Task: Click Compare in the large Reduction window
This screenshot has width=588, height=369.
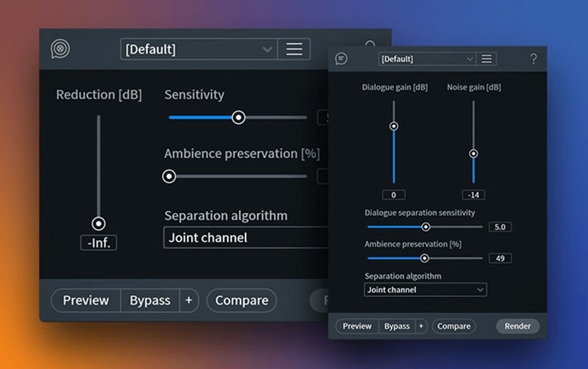Action: click(x=241, y=300)
